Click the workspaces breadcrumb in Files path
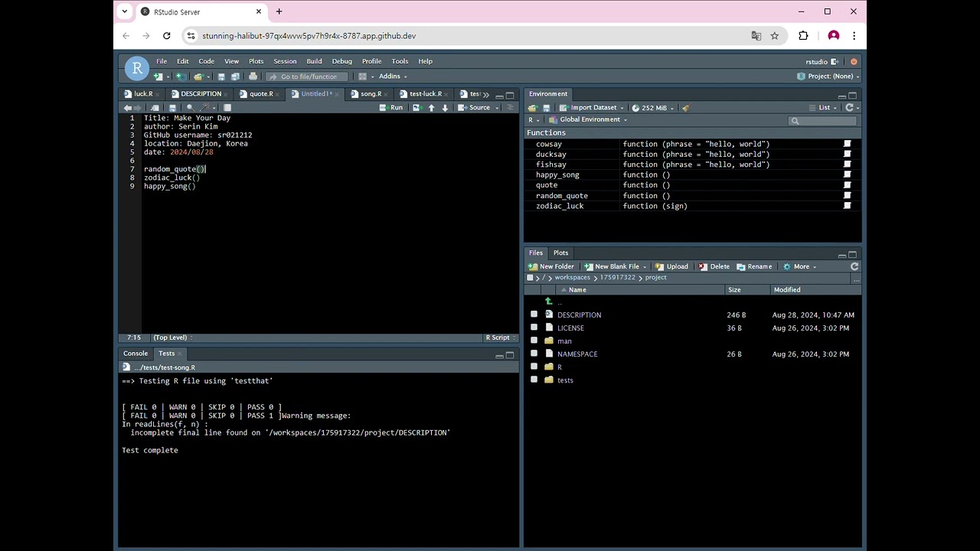Screen dimensions: 980x551 [x=572, y=278]
